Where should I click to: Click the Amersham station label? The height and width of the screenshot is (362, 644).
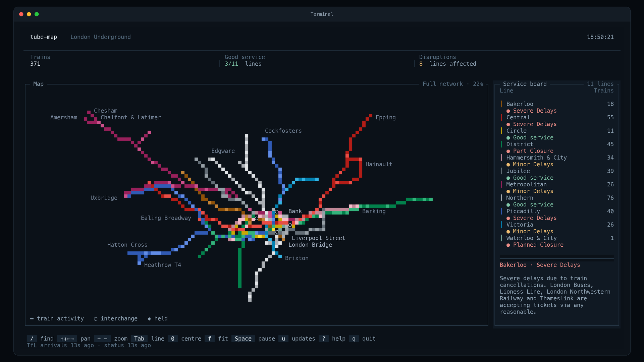64,117
